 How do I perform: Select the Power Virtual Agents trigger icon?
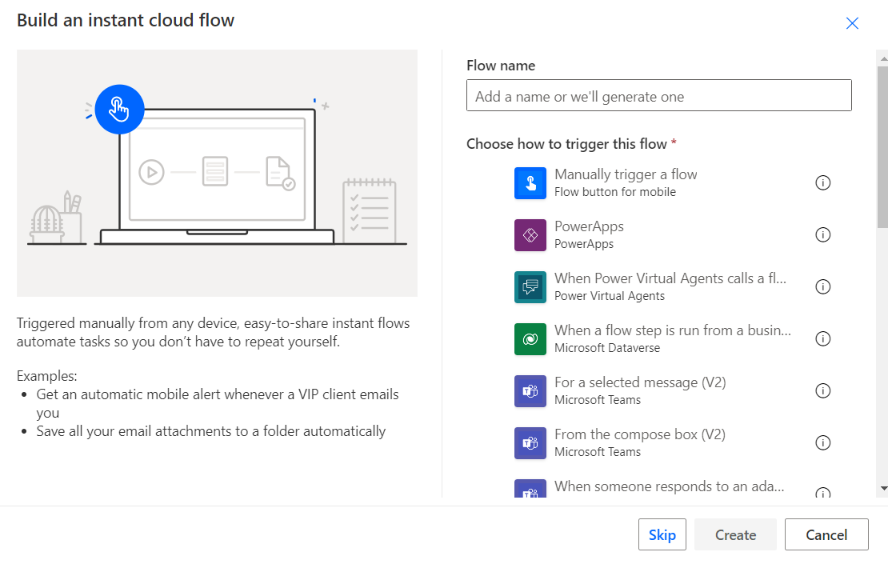tap(530, 287)
